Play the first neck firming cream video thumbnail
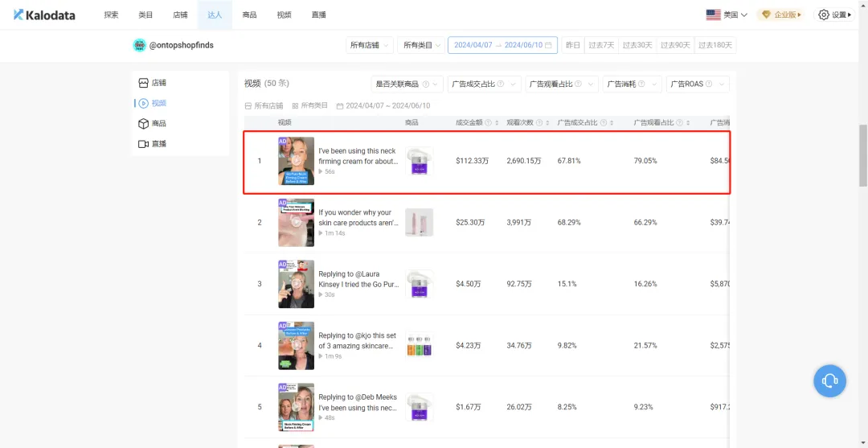Image resolution: width=868 pixels, height=448 pixels. tap(296, 161)
